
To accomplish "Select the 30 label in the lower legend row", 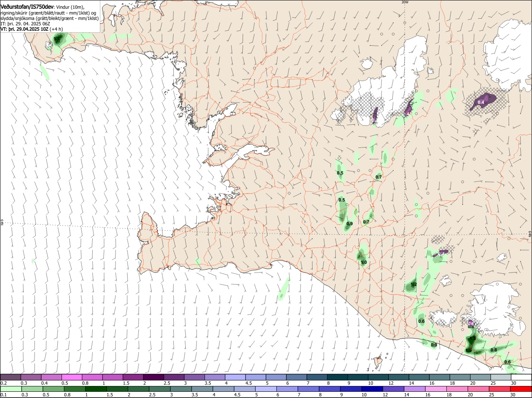I will tap(513, 395).
